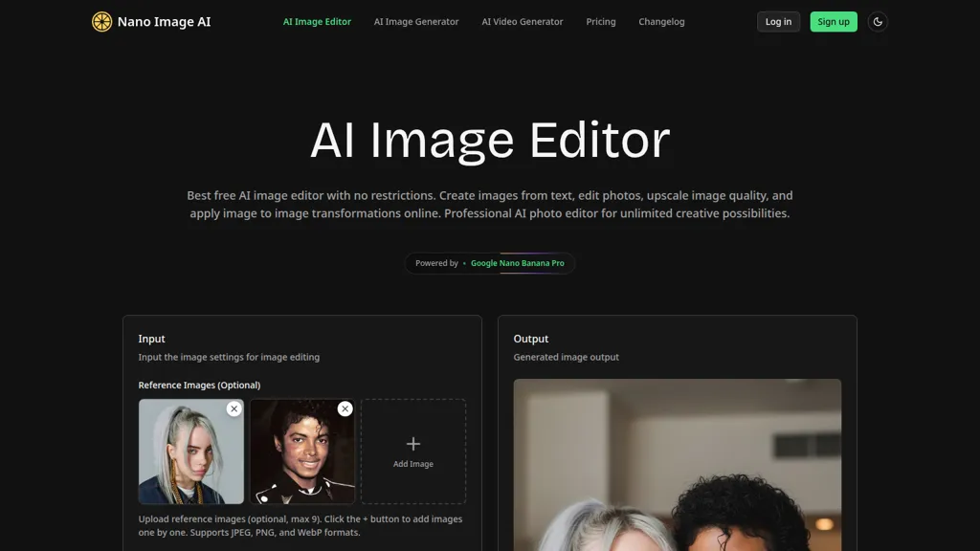
Task: Click the plus Add Image box
Action: (413, 452)
